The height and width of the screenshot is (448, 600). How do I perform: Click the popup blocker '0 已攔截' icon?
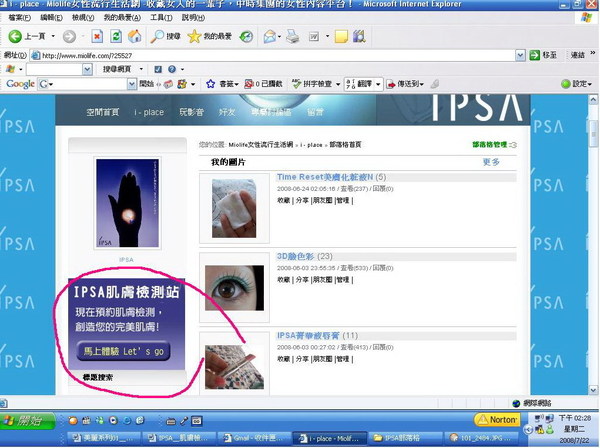point(249,84)
